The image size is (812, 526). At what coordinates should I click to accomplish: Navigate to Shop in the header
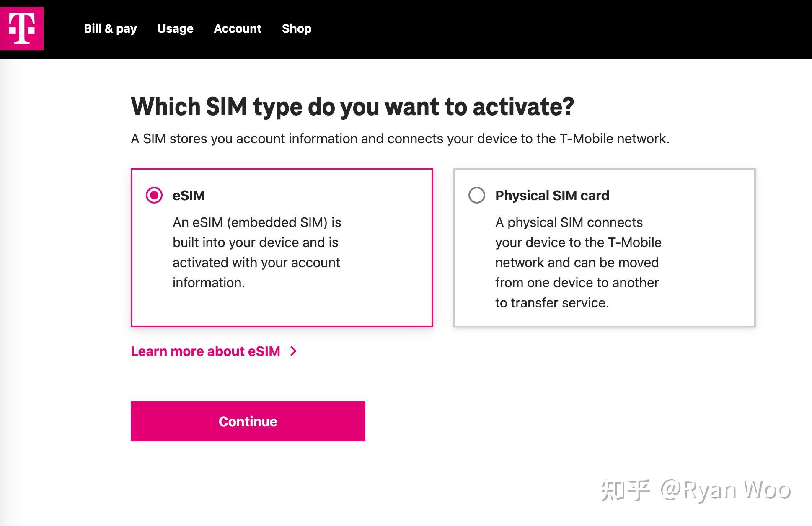(x=297, y=28)
